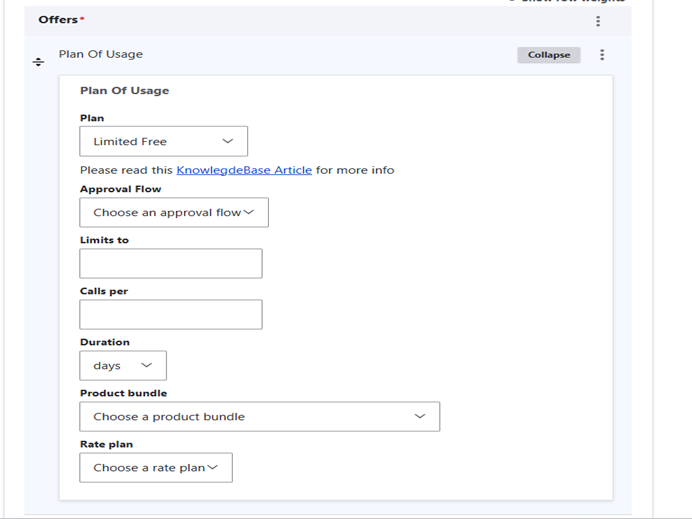Open the KnowlegdeBase Article link
The width and height of the screenshot is (692, 519).
pyautogui.click(x=244, y=170)
